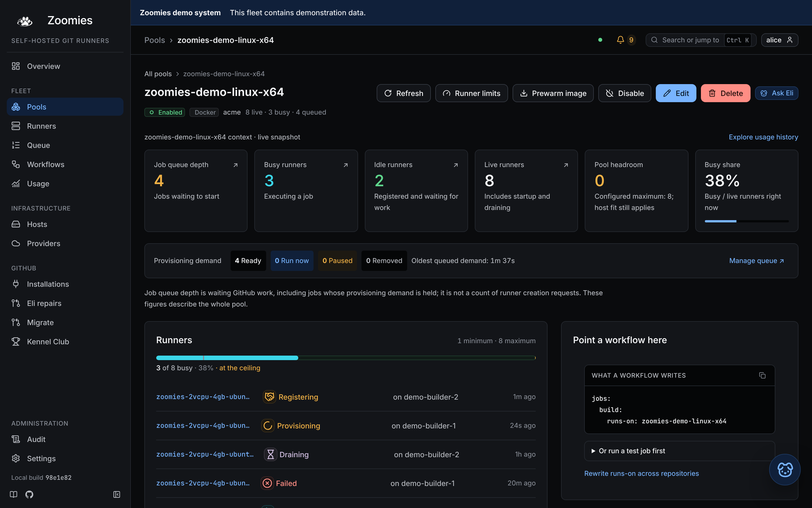This screenshot has width=812, height=508.
Task: Open the GitHub icon in sidebar footer
Action: click(x=29, y=494)
